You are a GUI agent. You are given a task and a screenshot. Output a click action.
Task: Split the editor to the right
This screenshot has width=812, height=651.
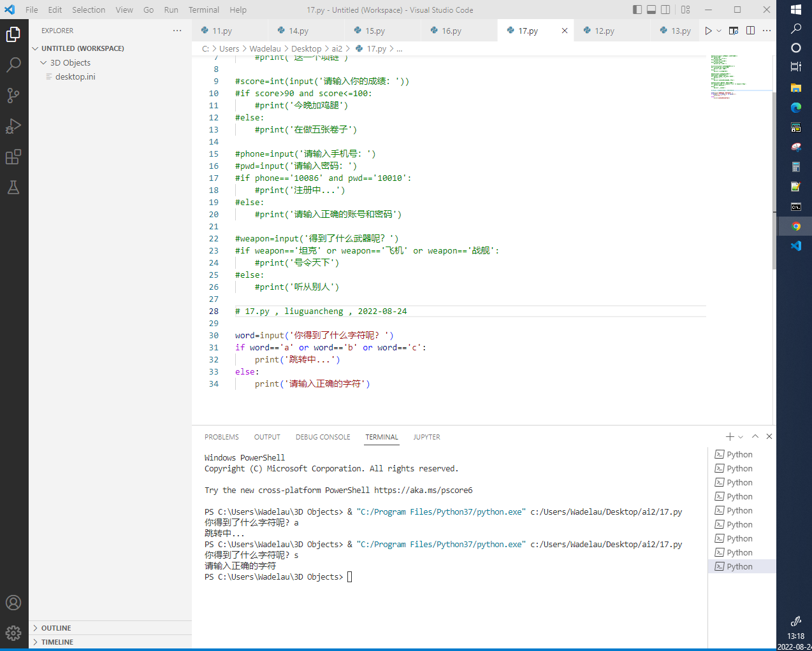click(750, 31)
